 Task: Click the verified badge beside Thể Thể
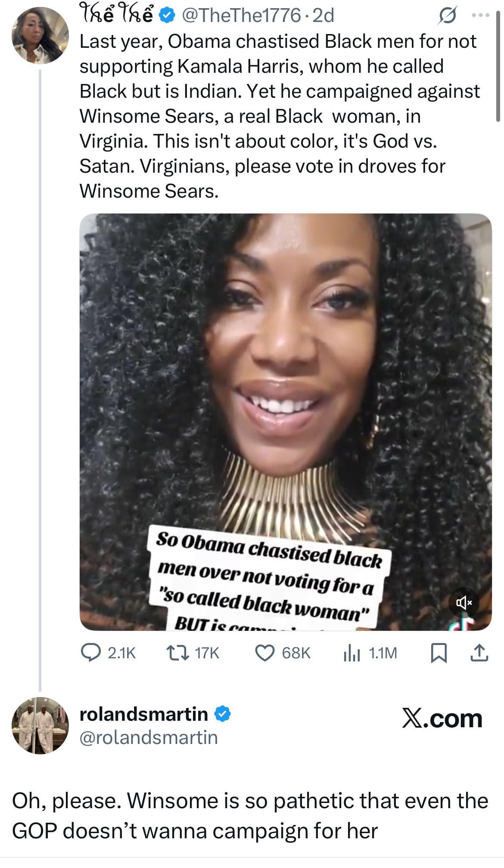coord(168,16)
